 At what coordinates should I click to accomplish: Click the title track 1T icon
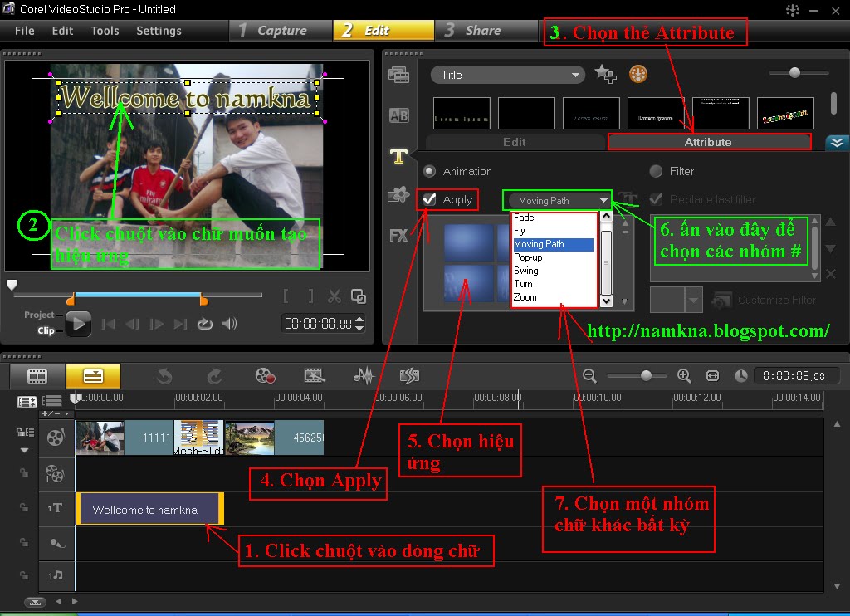[x=55, y=508]
